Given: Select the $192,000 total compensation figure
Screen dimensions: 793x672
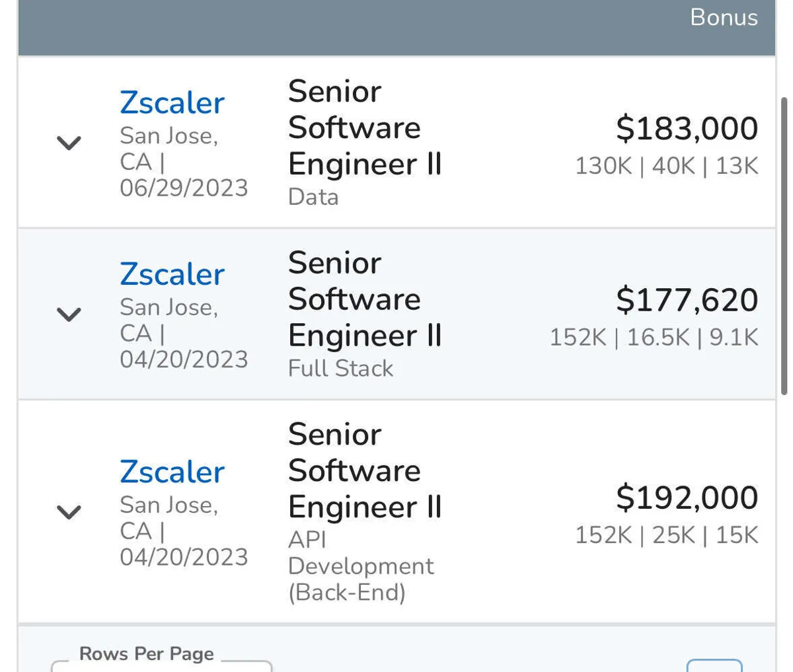Looking at the screenshot, I should [687, 498].
